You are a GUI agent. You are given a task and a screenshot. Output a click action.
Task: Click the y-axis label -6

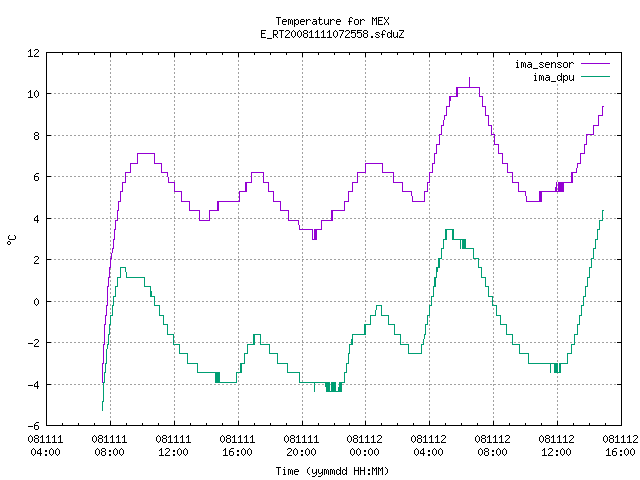click(x=33, y=425)
